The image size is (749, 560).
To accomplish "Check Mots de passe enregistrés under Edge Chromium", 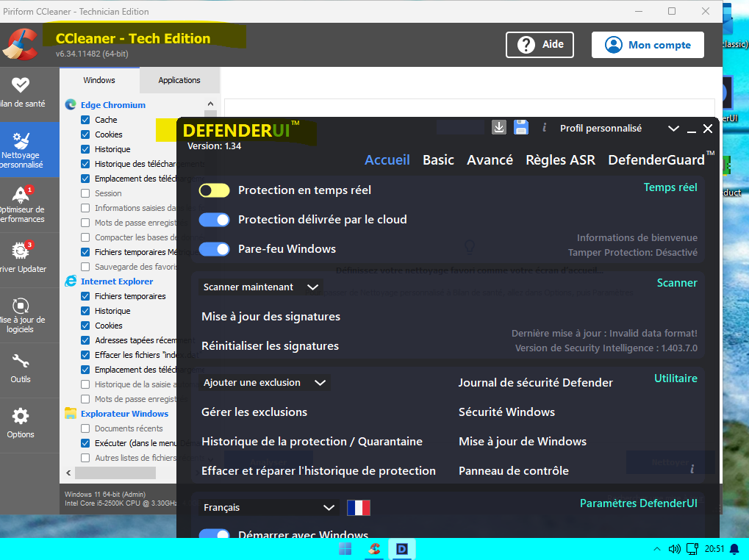I will pos(85,223).
